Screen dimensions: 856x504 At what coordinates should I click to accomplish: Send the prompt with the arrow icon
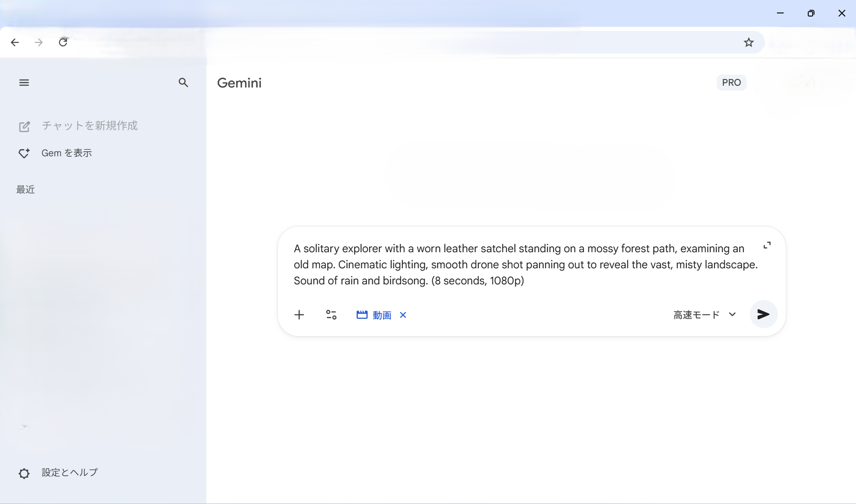click(763, 314)
